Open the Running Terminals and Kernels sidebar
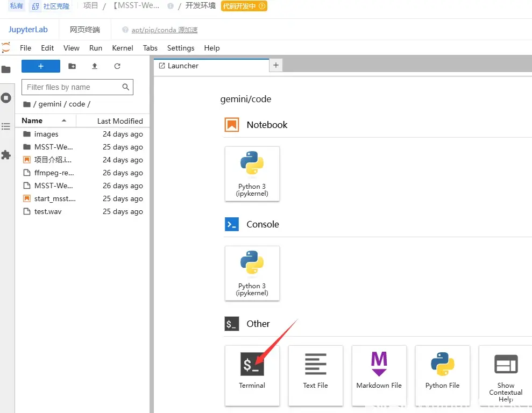This screenshot has width=532, height=413. pyautogui.click(x=6, y=98)
